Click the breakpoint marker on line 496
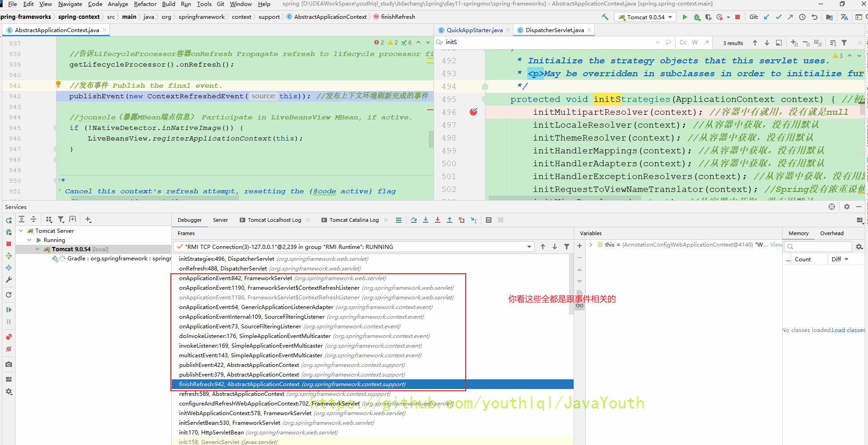 (473, 112)
